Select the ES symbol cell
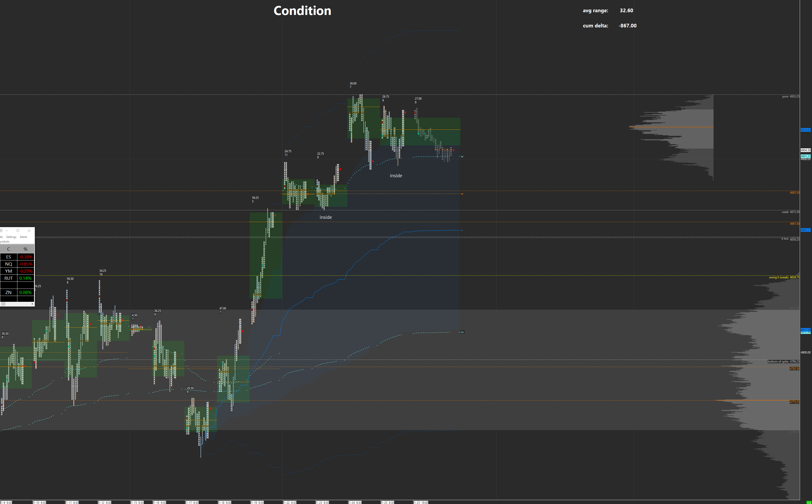 click(x=9, y=257)
